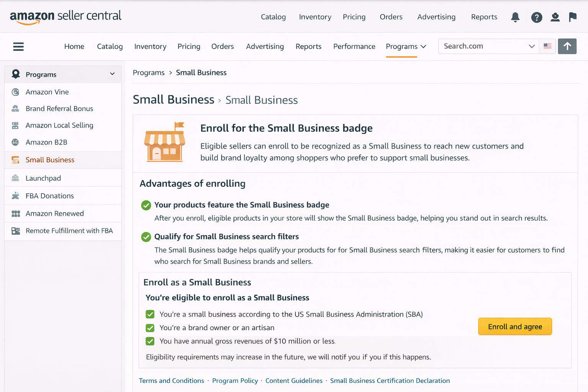Viewport: 588px width, 392px height.
Task: Click the flag icon in header
Action: tap(573, 17)
